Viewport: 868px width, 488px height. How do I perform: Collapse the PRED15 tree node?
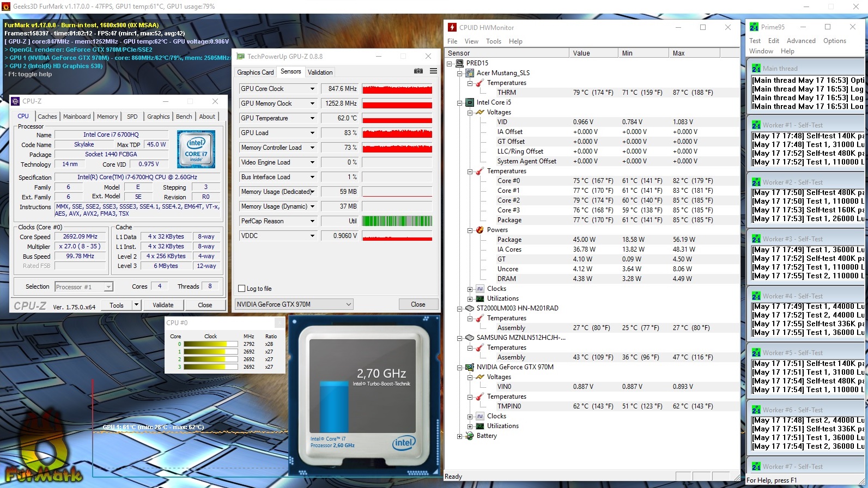point(450,63)
